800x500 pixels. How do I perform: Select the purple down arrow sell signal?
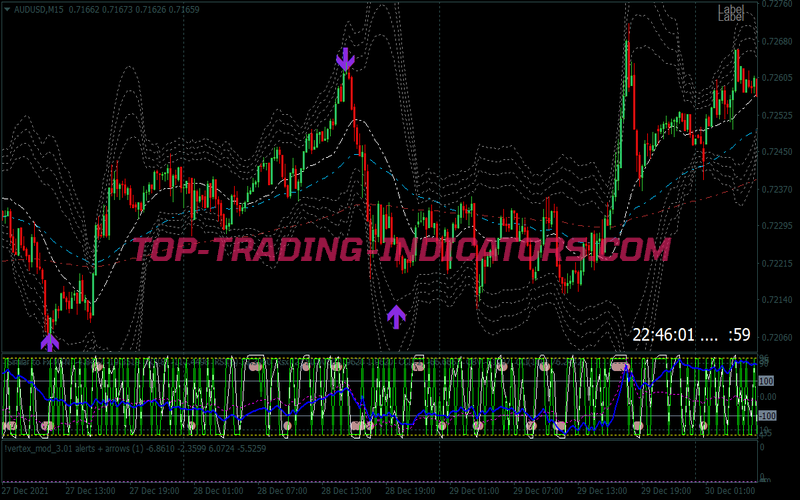[x=345, y=59]
